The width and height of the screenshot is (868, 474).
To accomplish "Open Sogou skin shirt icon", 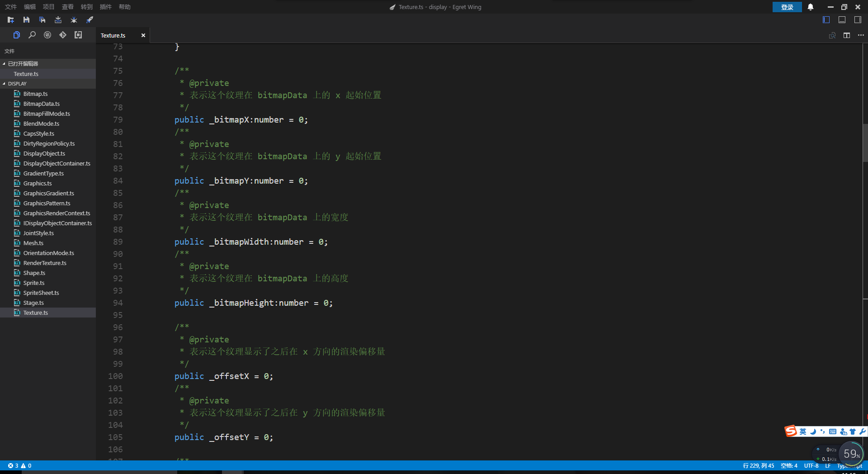I will 853,431.
